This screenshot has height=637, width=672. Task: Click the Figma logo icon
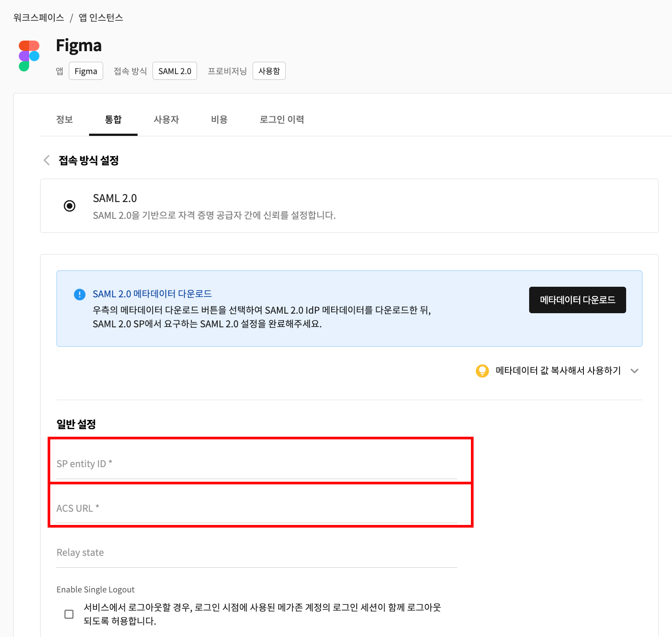[29, 56]
